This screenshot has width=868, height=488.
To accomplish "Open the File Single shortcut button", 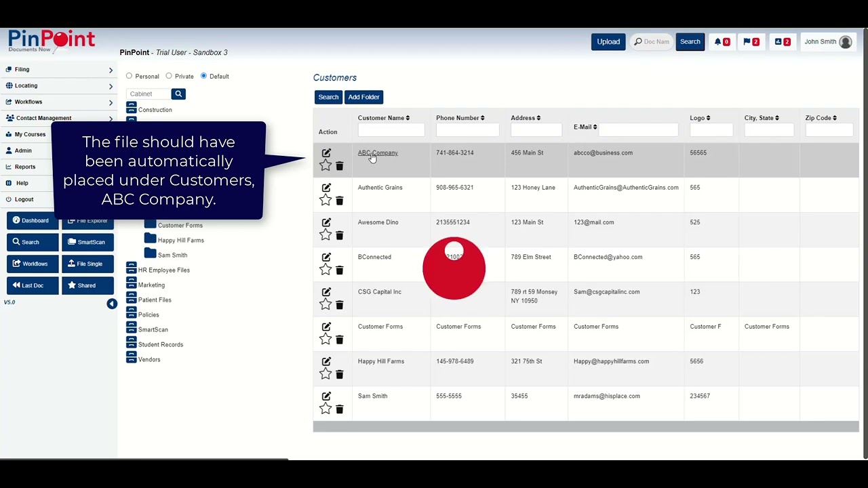I will tap(87, 264).
